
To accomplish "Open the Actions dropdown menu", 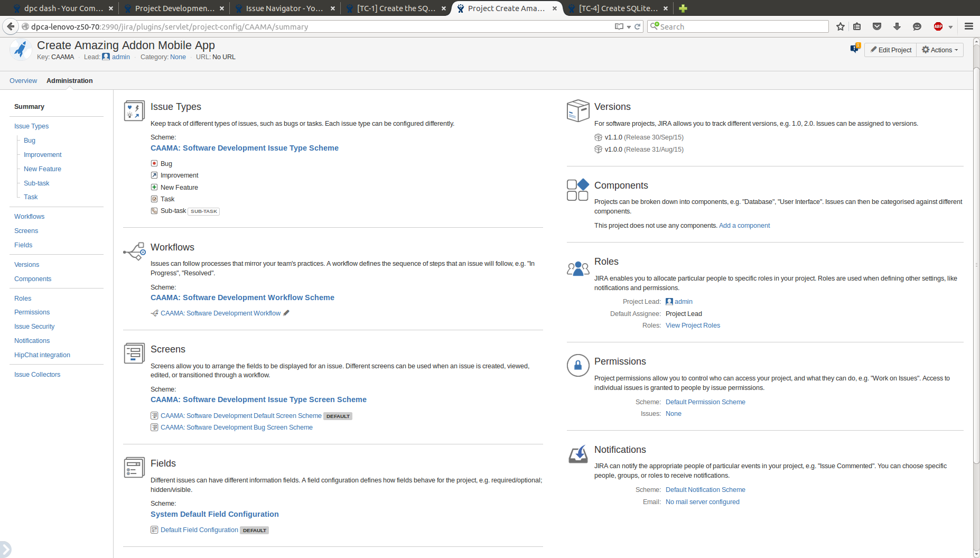I will [939, 50].
